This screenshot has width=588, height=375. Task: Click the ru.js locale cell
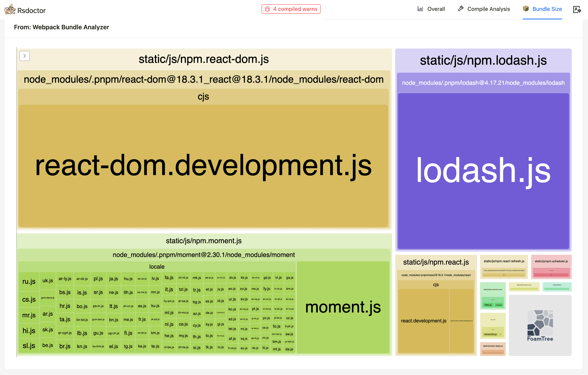[x=29, y=281]
